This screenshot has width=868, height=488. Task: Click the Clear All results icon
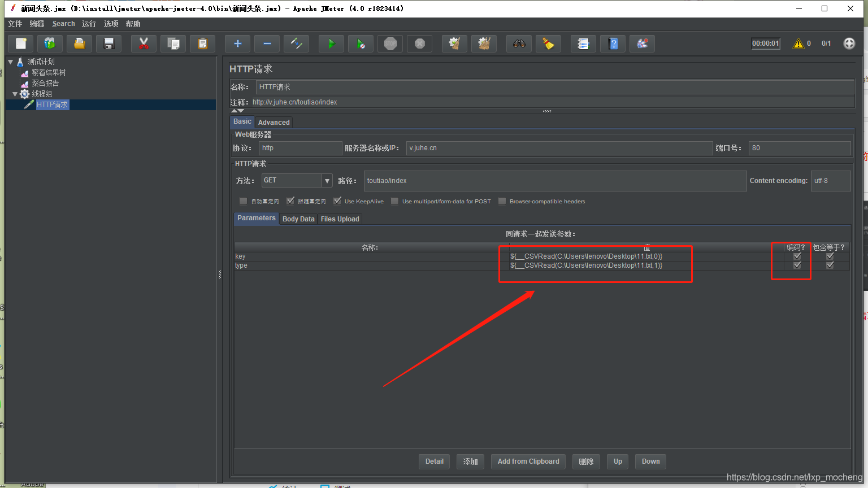(484, 43)
